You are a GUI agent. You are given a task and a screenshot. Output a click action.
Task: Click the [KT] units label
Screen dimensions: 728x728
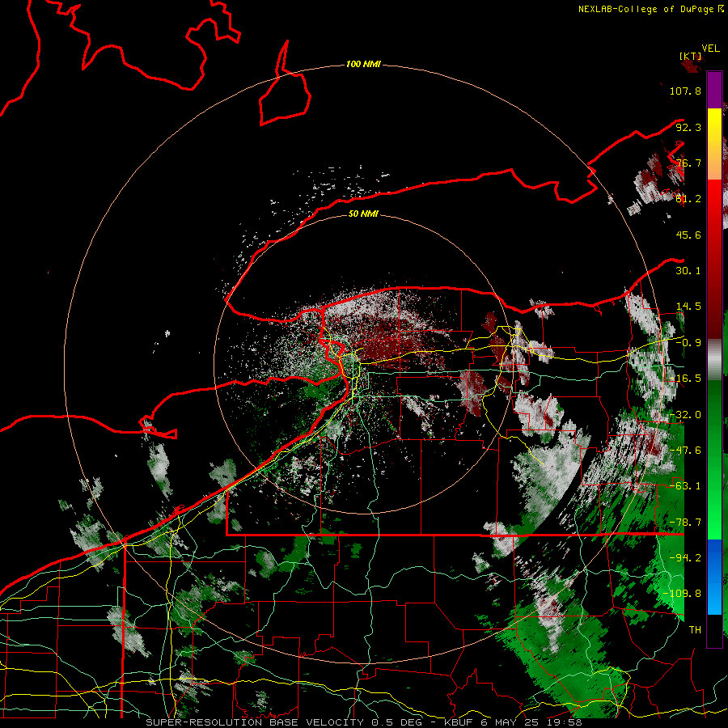(691, 56)
